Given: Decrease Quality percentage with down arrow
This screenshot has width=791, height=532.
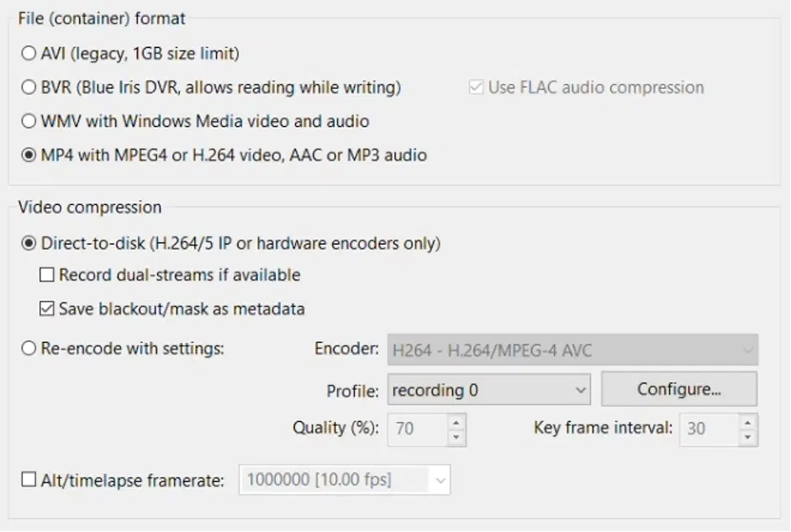Looking at the screenshot, I should (x=456, y=436).
